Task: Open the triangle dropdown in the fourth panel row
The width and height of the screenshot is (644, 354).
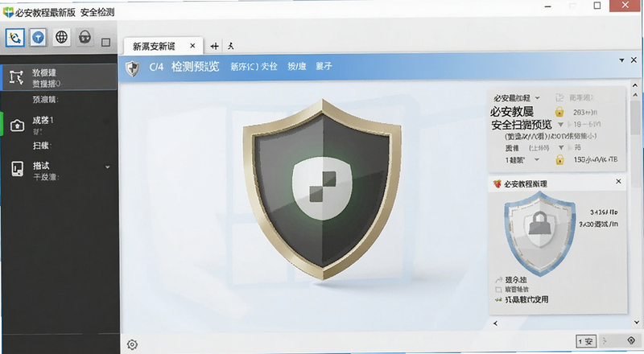Action: (561, 147)
